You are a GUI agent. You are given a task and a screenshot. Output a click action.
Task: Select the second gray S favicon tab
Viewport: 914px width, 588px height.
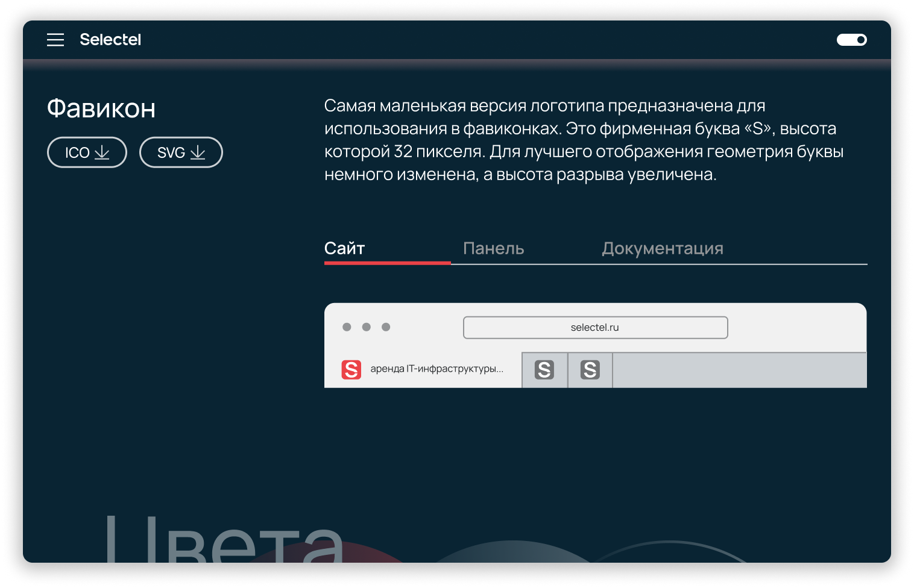pyautogui.click(x=590, y=370)
